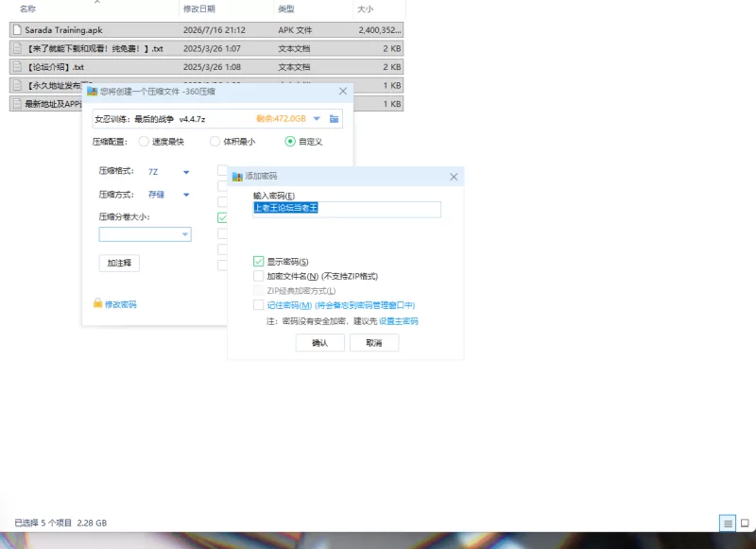Sort files by the 修改日期 column header
The width and height of the screenshot is (756, 549).
199,9
